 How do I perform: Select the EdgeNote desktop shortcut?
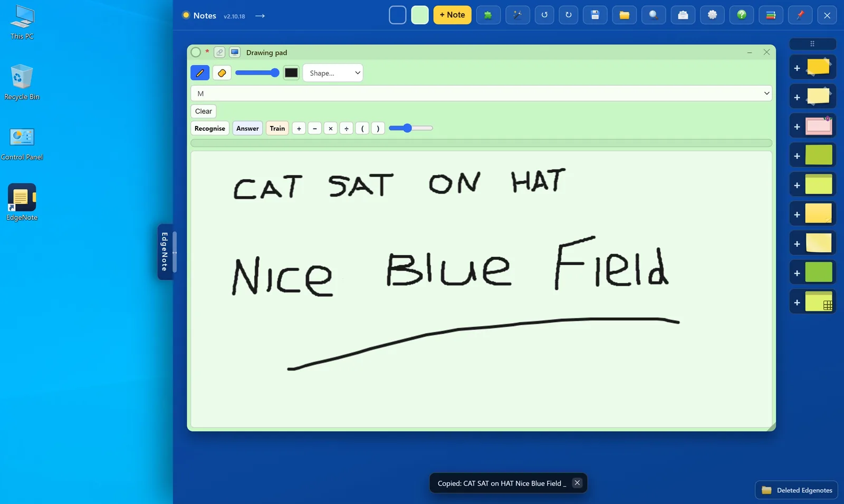[22, 202]
